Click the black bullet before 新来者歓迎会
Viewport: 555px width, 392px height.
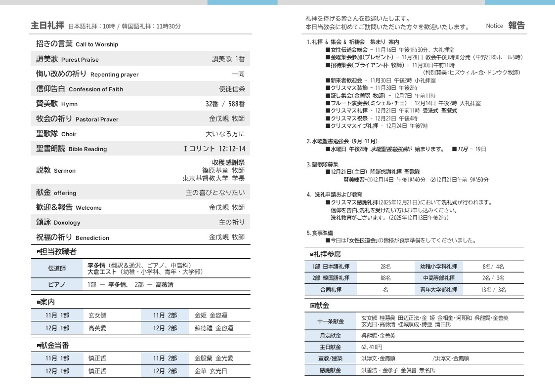[x=328, y=80]
